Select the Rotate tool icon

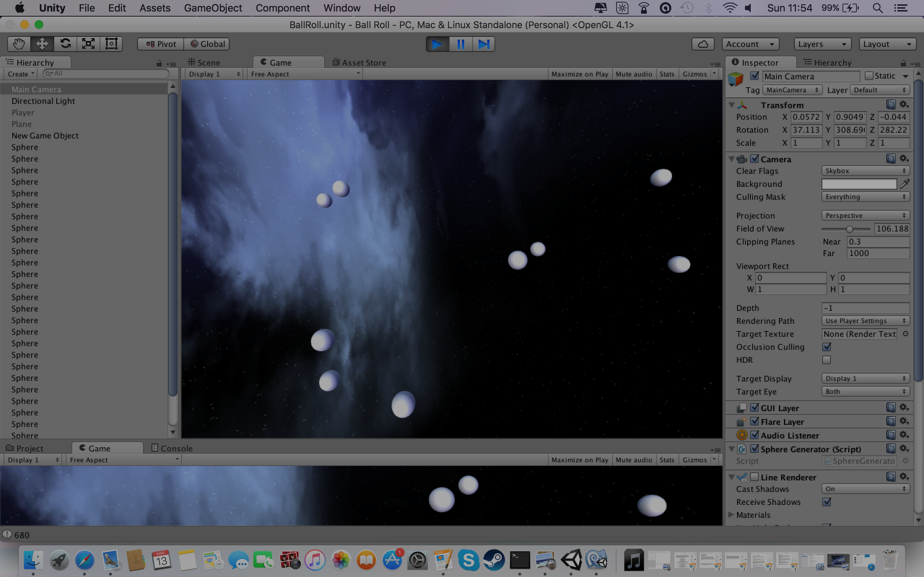65,44
